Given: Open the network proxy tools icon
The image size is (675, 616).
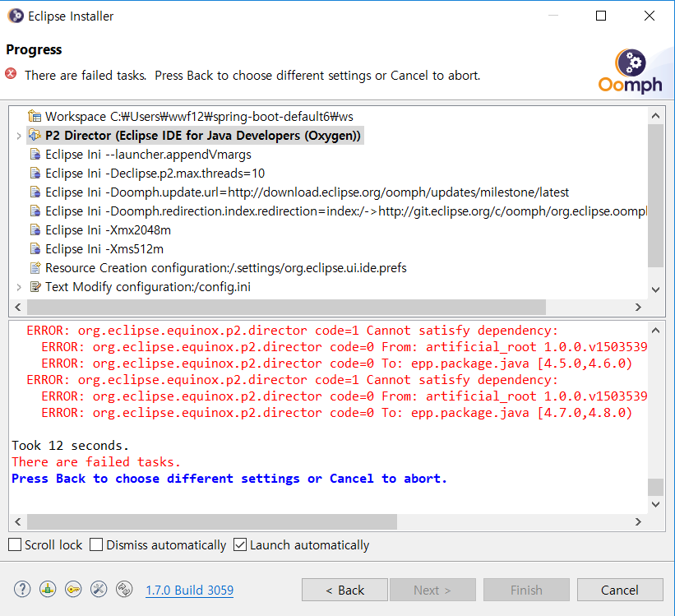Looking at the screenshot, I should tap(99, 589).
